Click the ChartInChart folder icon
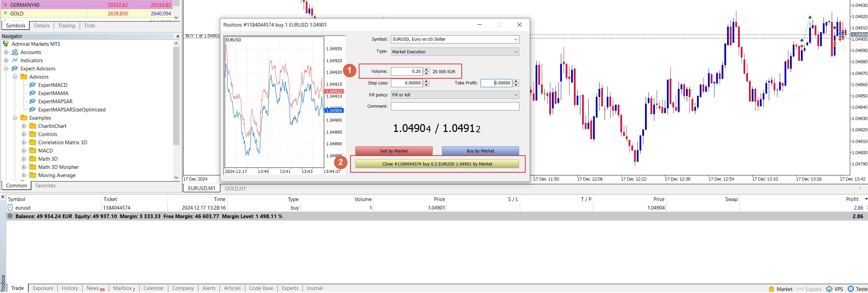868x293 pixels. (x=32, y=126)
